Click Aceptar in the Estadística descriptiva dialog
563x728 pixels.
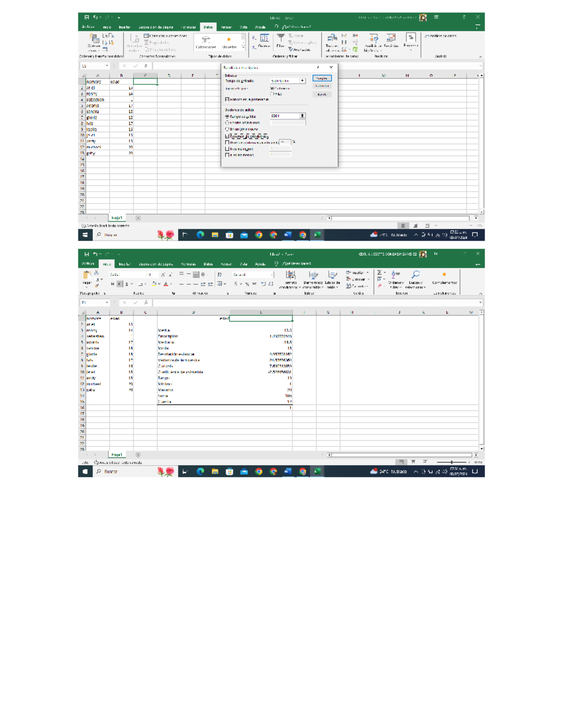pos(322,78)
